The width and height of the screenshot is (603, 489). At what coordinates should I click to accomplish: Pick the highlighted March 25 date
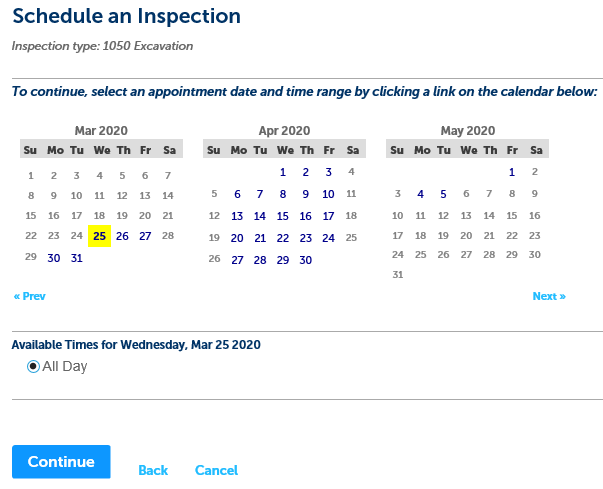[99, 236]
